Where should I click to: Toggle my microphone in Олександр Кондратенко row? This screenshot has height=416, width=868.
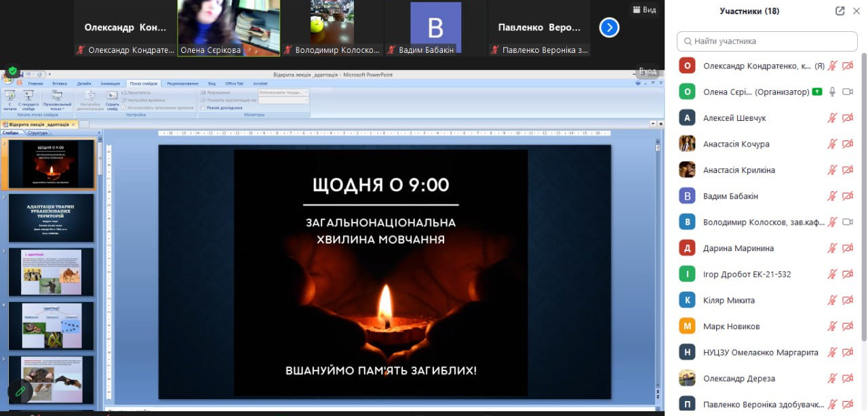click(832, 66)
